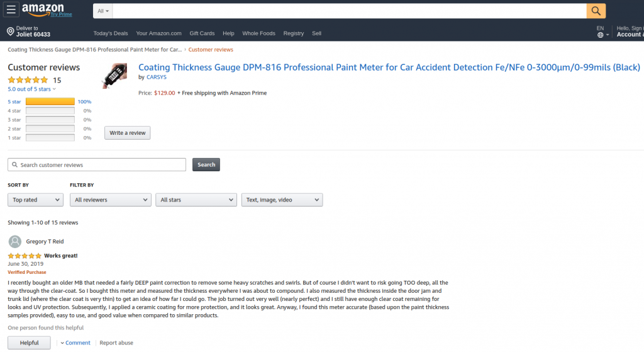Click the Write a review button
The image size is (644, 352).
point(127,133)
